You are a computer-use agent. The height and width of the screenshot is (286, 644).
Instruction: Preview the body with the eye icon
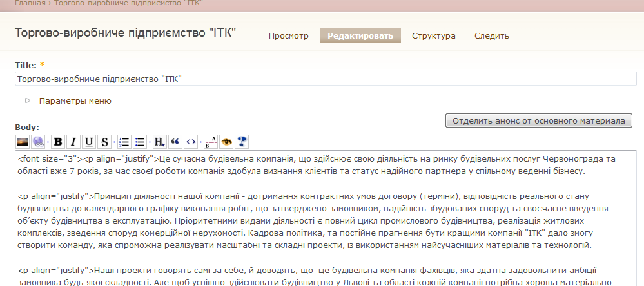(x=226, y=142)
